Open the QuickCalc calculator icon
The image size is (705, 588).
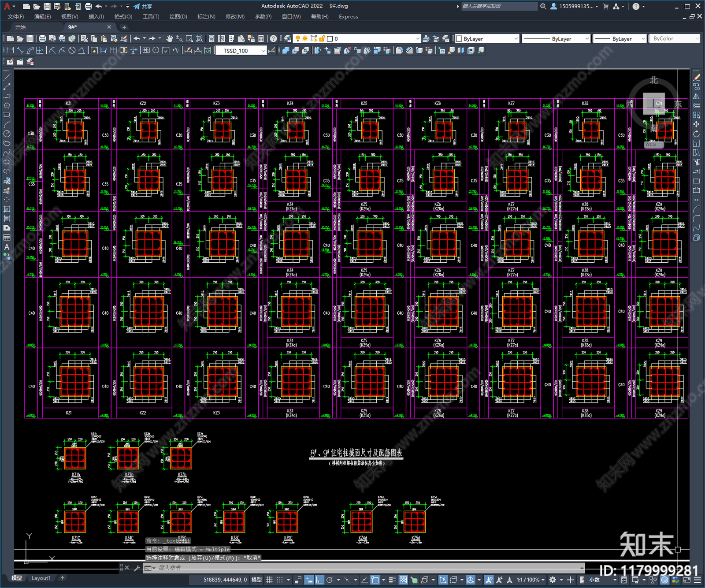[x=261, y=39]
